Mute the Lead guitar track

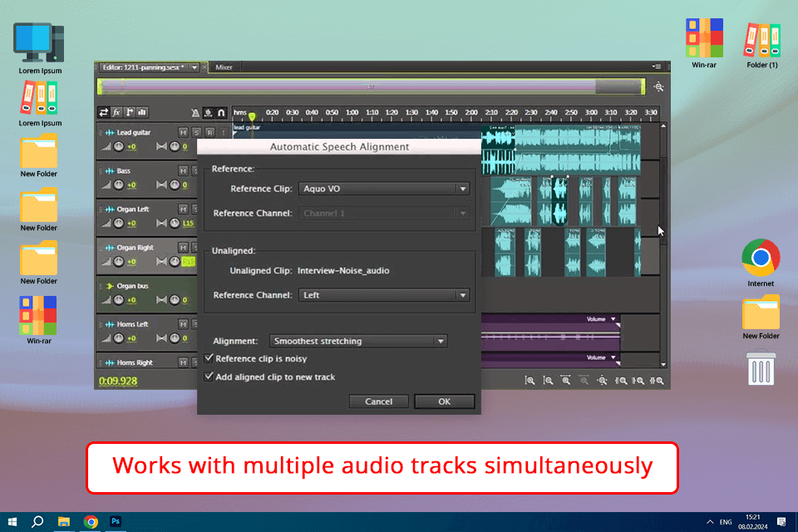[x=183, y=132]
